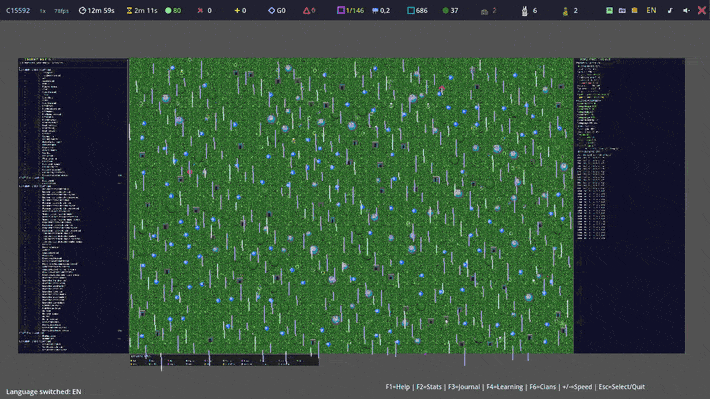Click the 2m 11s timer value
Screen dimensions: 710x399
click(146, 10)
